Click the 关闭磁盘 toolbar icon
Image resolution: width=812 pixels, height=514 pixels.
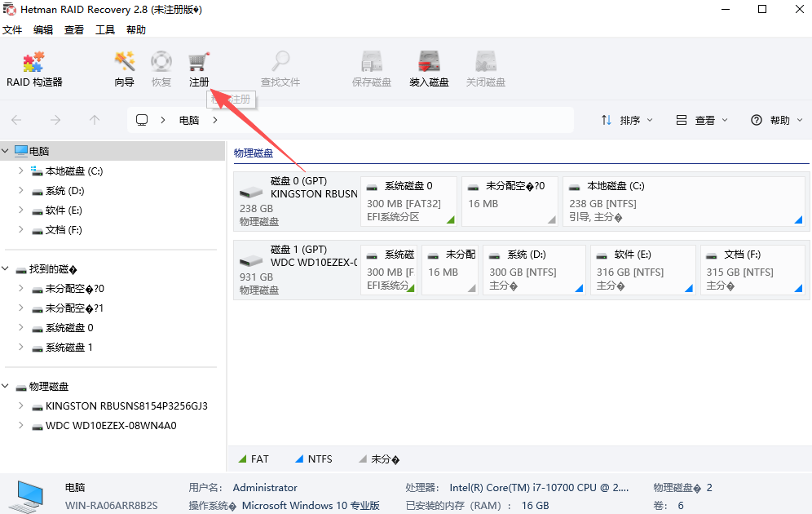pos(485,62)
